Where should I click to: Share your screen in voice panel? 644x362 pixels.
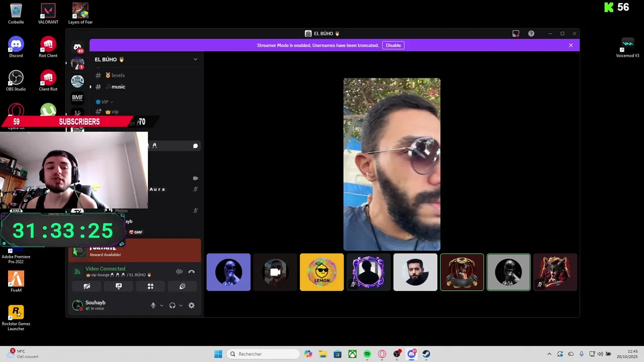click(119, 286)
